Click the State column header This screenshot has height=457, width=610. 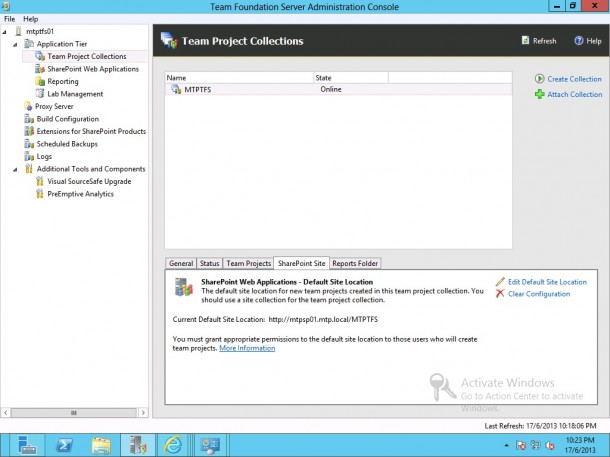pos(351,78)
